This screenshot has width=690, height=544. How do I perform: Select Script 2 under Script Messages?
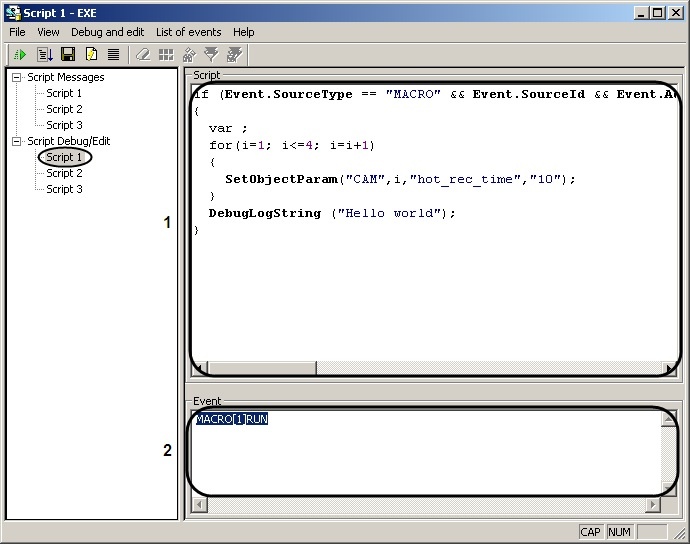(x=64, y=109)
